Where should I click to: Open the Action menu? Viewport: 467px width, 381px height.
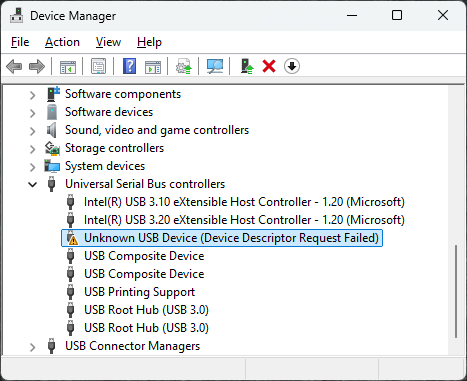click(62, 42)
